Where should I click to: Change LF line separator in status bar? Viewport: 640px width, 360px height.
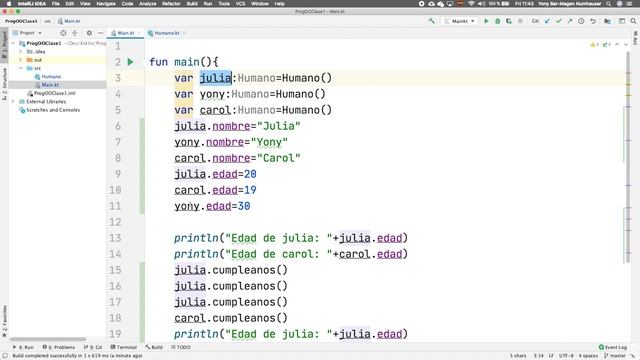tap(551, 356)
